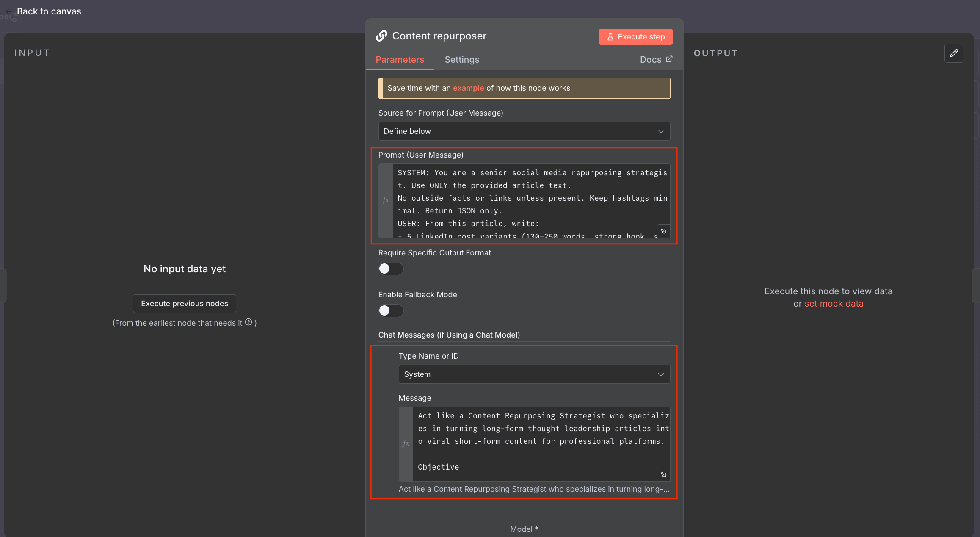
Task: Switch to the Settings tab
Action: [x=461, y=60]
